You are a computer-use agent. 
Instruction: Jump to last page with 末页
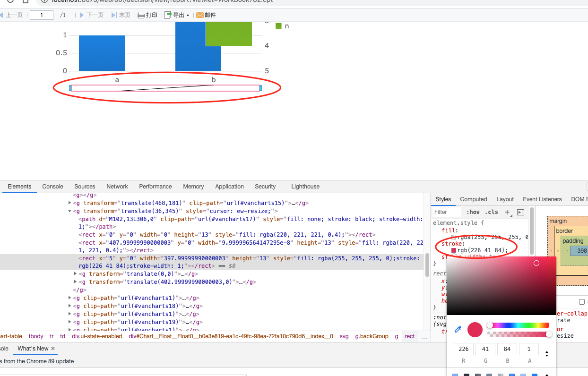[121, 15]
